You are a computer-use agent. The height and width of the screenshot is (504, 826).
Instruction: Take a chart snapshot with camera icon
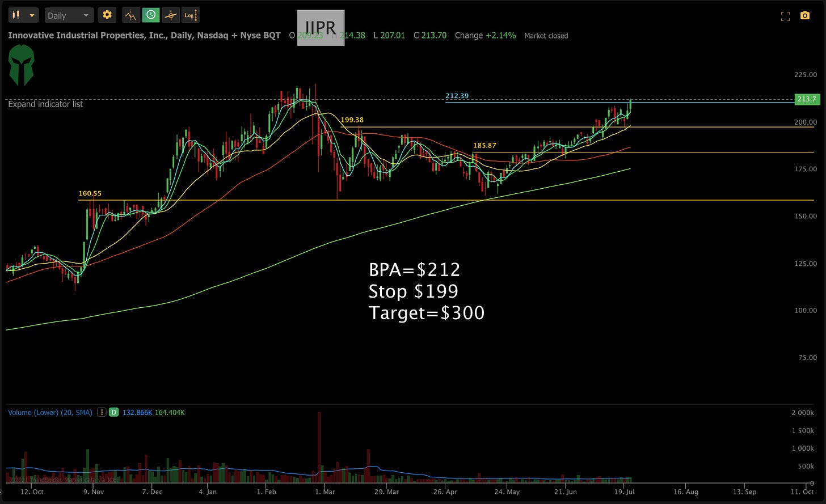pyautogui.click(x=805, y=16)
